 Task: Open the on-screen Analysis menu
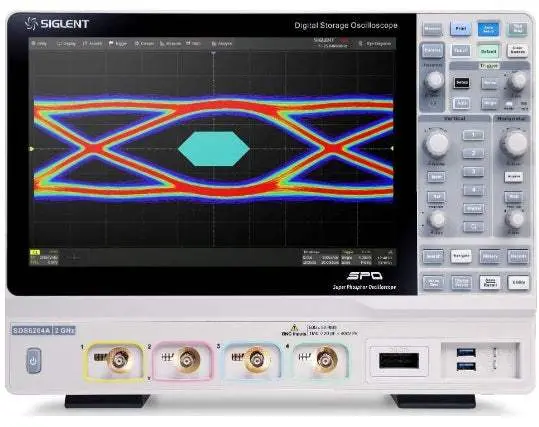pos(222,44)
